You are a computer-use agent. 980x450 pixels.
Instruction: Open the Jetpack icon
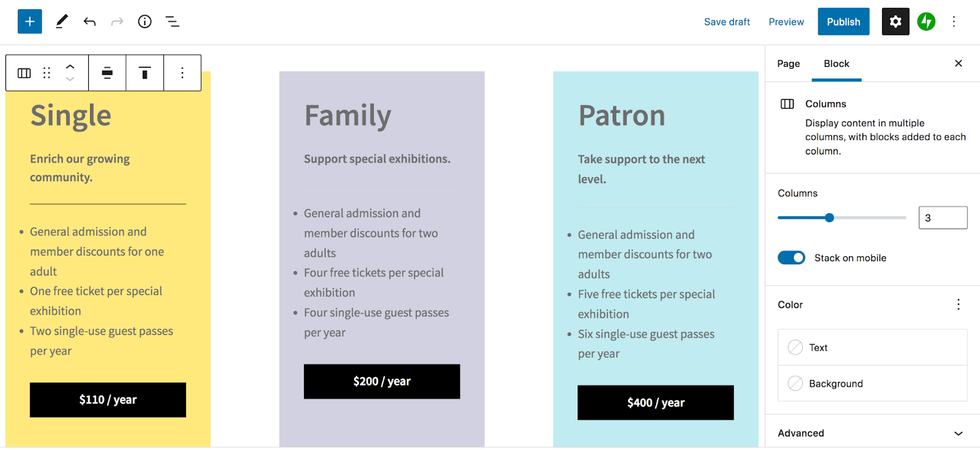click(x=926, y=21)
